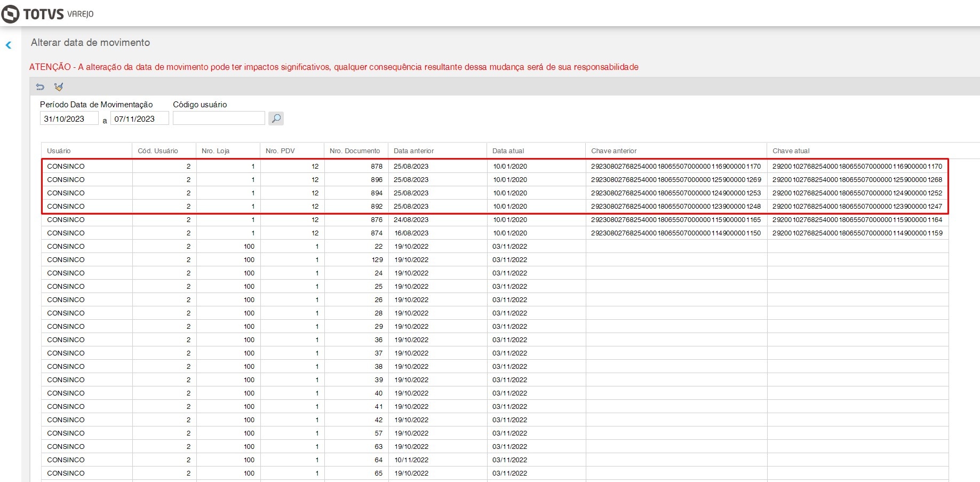Click the CONSINCO cell in document 26's row

coord(87,299)
